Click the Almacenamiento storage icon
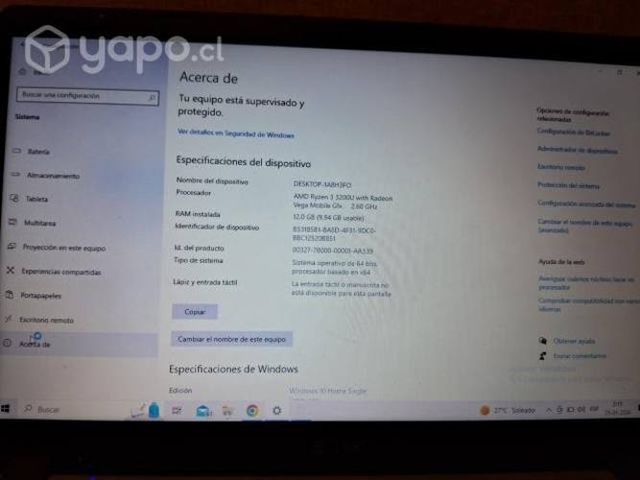640x480 pixels. [x=16, y=175]
